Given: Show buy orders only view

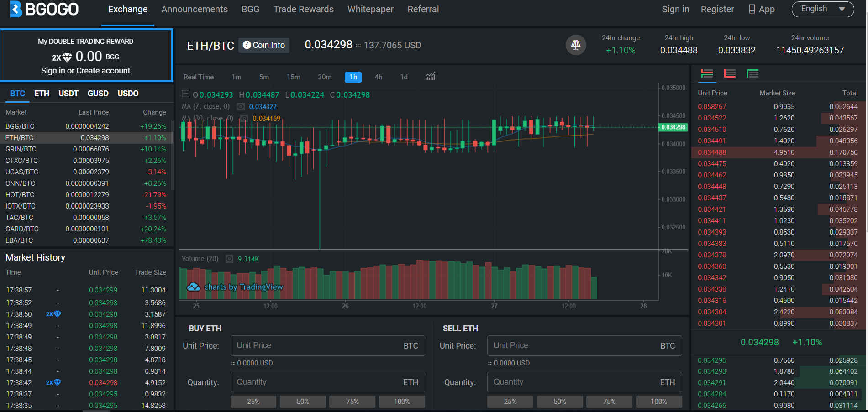Looking at the screenshot, I should 752,73.
